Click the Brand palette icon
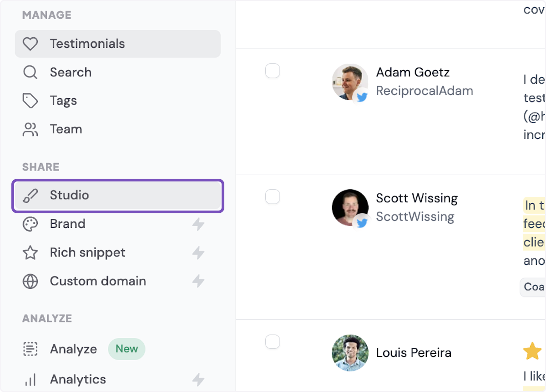This screenshot has width=546, height=392. (x=30, y=224)
